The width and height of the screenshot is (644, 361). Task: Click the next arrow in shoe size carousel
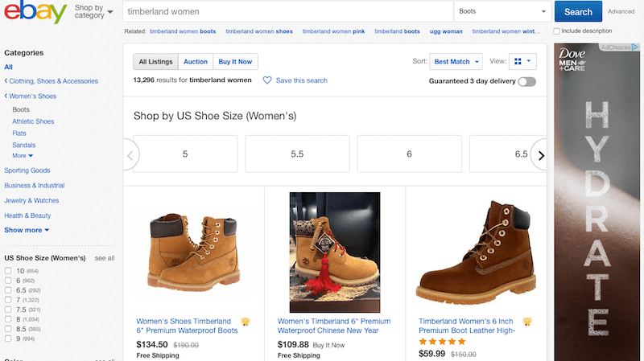coord(541,155)
